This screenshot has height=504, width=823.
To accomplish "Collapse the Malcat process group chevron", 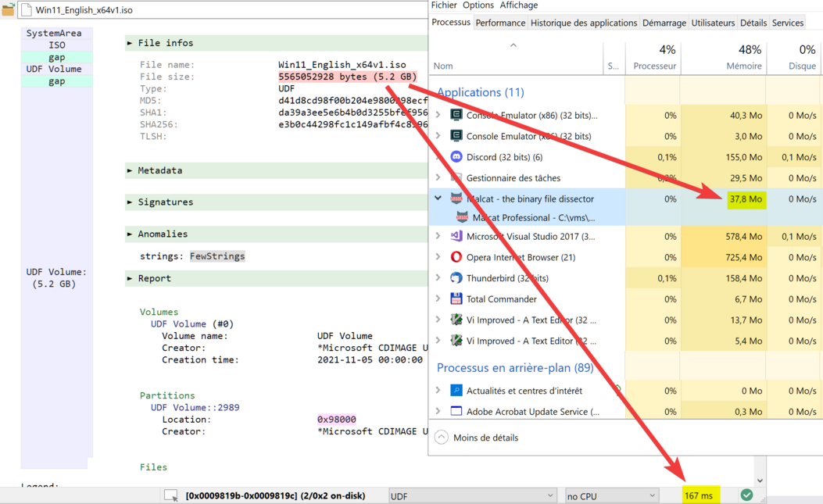I will (438, 198).
